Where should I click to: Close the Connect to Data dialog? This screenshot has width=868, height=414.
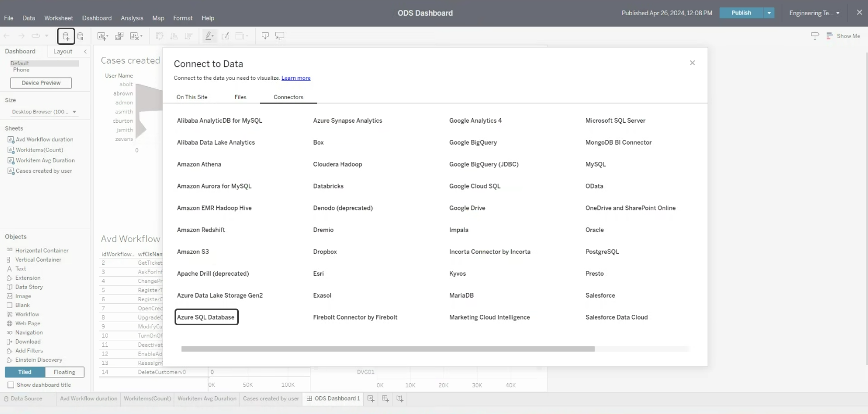coord(692,63)
